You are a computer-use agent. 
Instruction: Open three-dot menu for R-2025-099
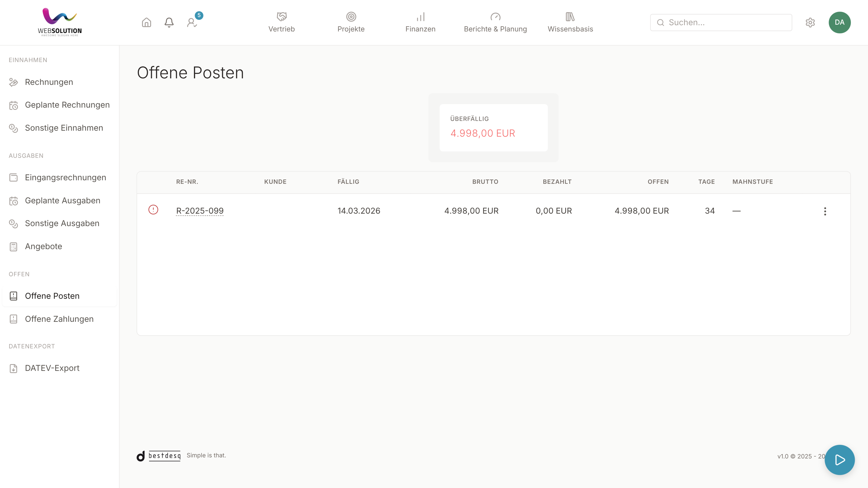pos(825,211)
